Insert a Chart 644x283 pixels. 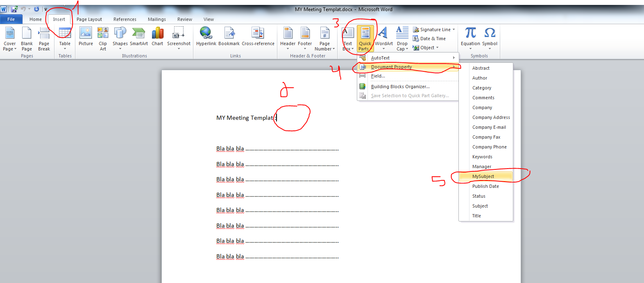click(157, 37)
